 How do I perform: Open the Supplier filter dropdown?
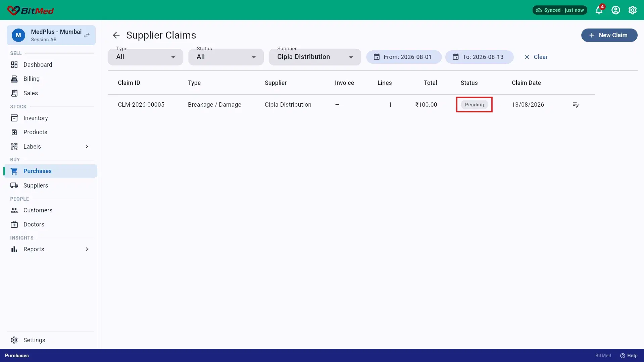point(315,57)
